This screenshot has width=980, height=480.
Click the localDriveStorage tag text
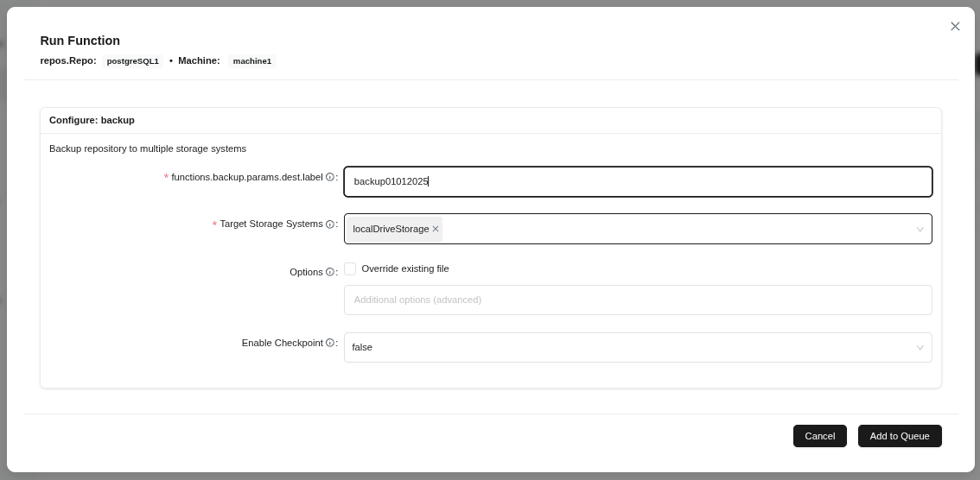pos(391,229)
